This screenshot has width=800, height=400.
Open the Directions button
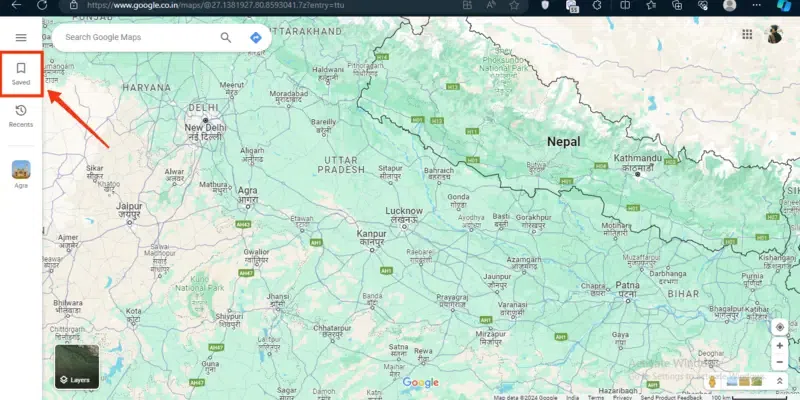256,37
